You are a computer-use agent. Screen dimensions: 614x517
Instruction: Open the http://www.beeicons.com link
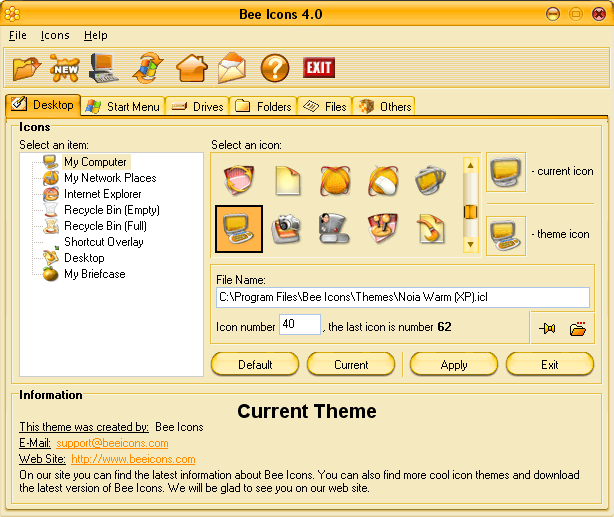(133, 459)
